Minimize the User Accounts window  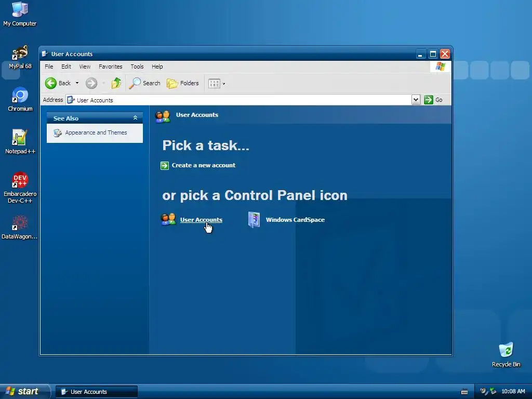[x=420, y=54]
